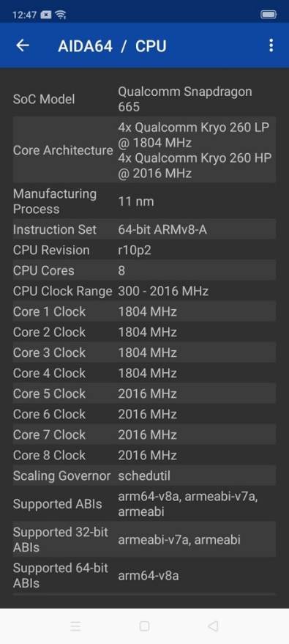The height and width of the screenshot is (644, 289).
Task: Select the SoC Model row
Action: tap(144, 99)
